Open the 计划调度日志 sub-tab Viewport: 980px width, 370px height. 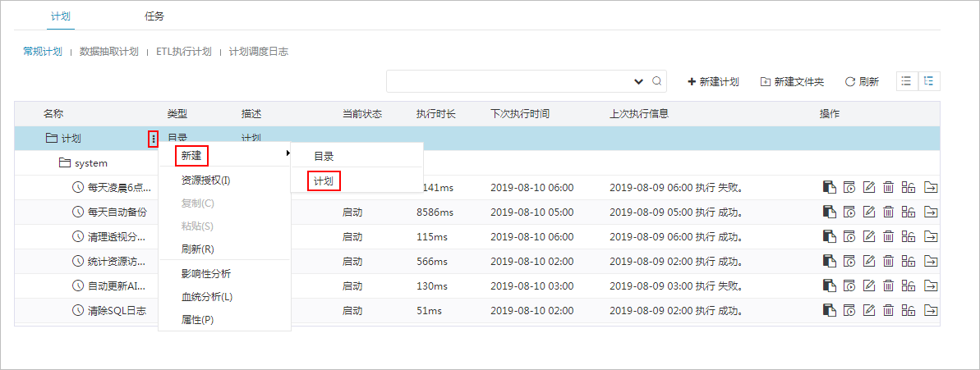pos(259,51)
